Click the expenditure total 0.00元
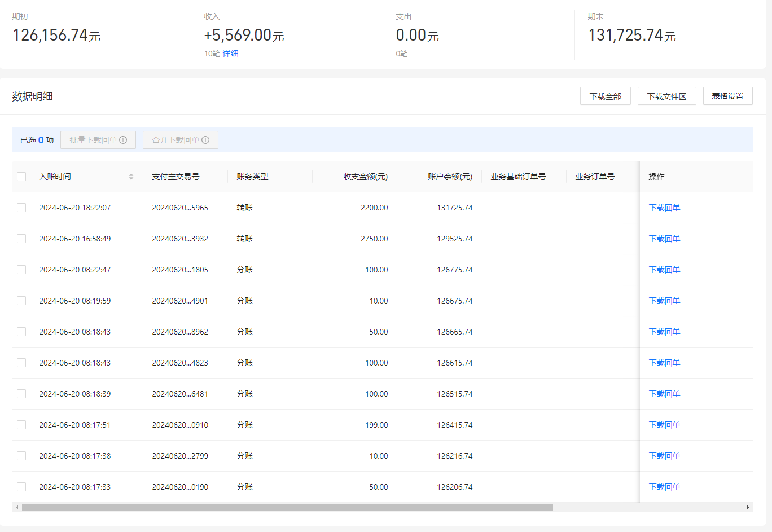 pyautogui.click(x=417, y=35)
